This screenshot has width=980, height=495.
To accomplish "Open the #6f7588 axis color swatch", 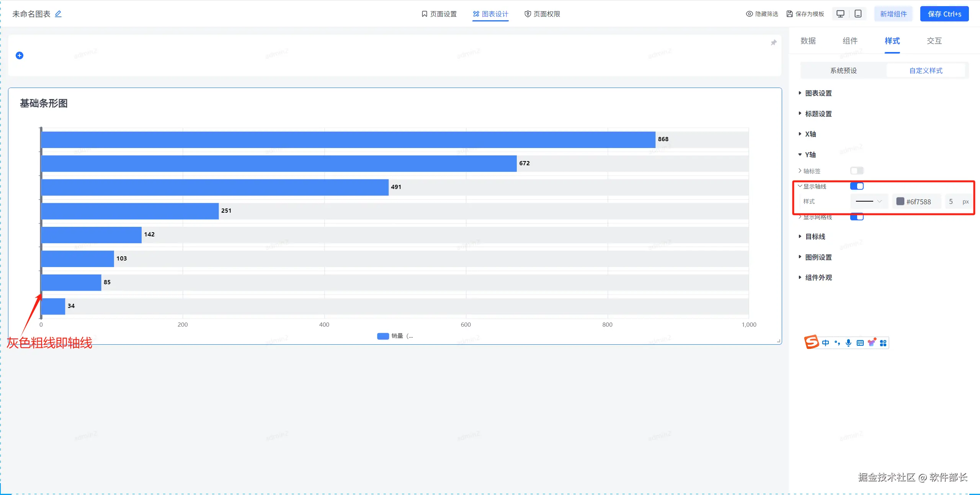I will [900, 201].
